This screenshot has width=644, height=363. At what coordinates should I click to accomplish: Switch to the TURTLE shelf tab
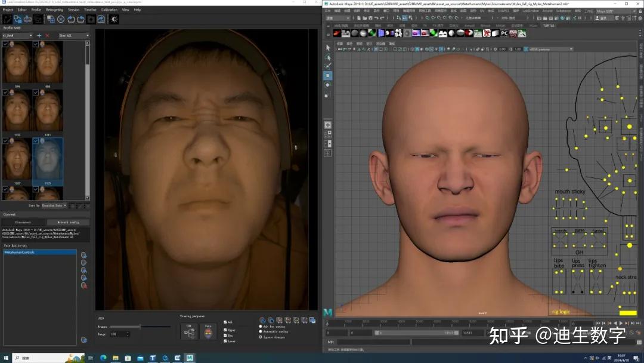[x=548, y=26]
